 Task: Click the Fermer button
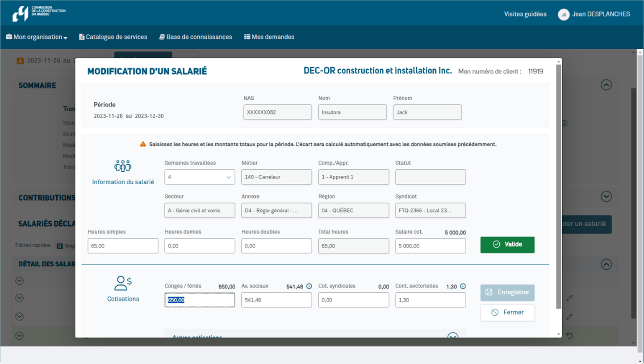coord(507,313)
